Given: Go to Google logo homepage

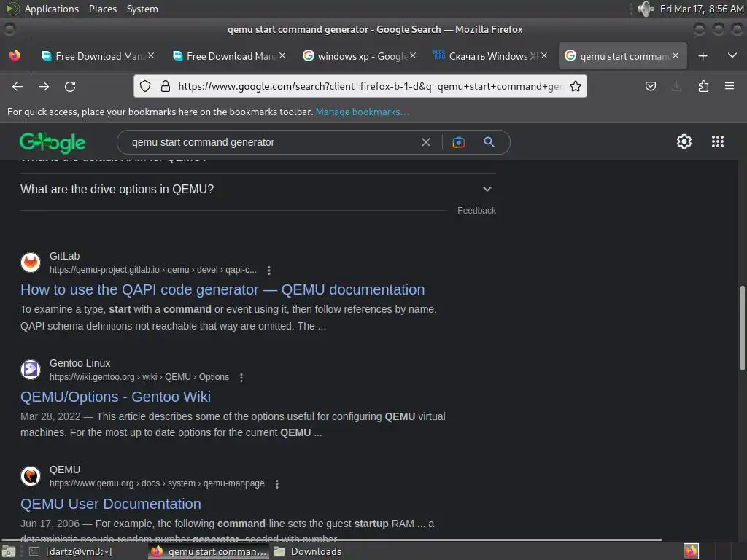Looking at the screenshot, I should tap(53, 142).
